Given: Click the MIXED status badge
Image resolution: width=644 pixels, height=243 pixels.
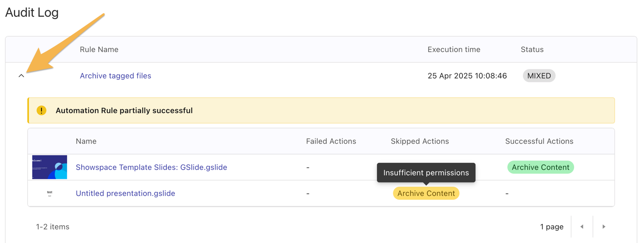Looking at the screenshot, I should tap(539, 76).
